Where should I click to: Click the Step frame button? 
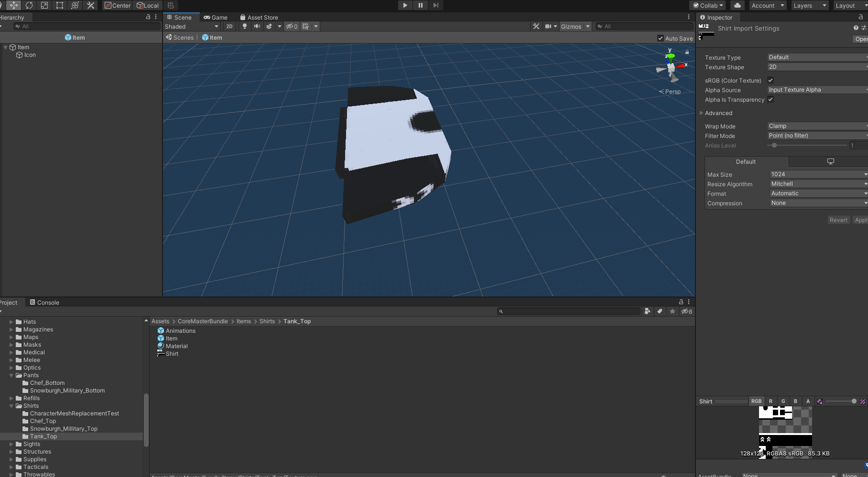(435, 5)
